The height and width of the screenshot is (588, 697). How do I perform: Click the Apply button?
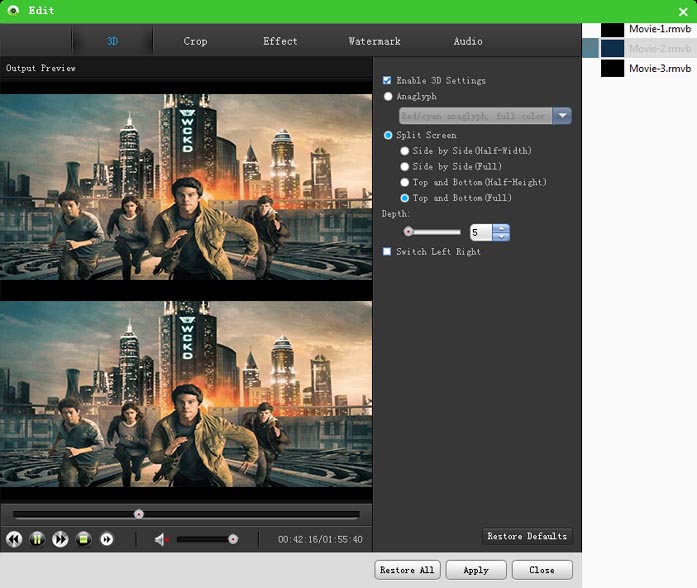[x=476, y=570]
